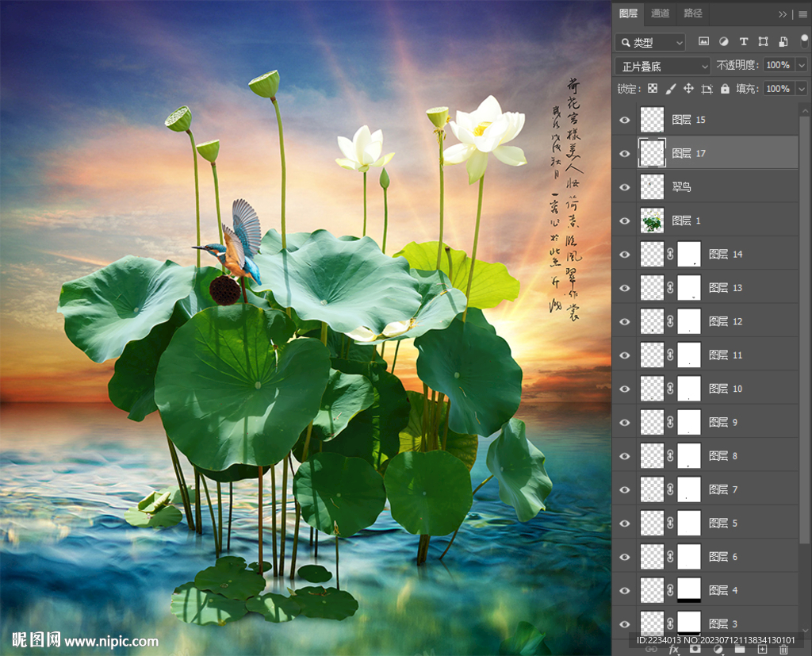The image size is (812, 656).
Task: Open the 类型 filter type dropdown
Action: point(651,42)
